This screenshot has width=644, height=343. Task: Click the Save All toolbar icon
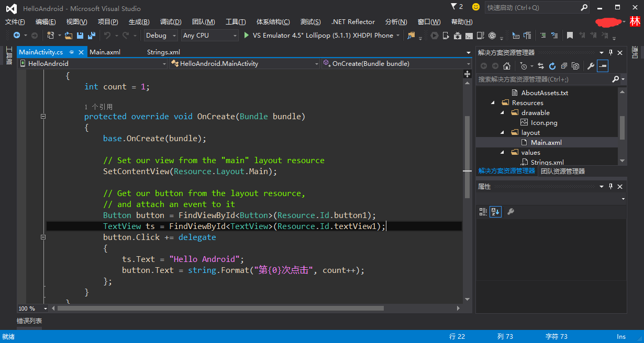[x=91, y=36]
